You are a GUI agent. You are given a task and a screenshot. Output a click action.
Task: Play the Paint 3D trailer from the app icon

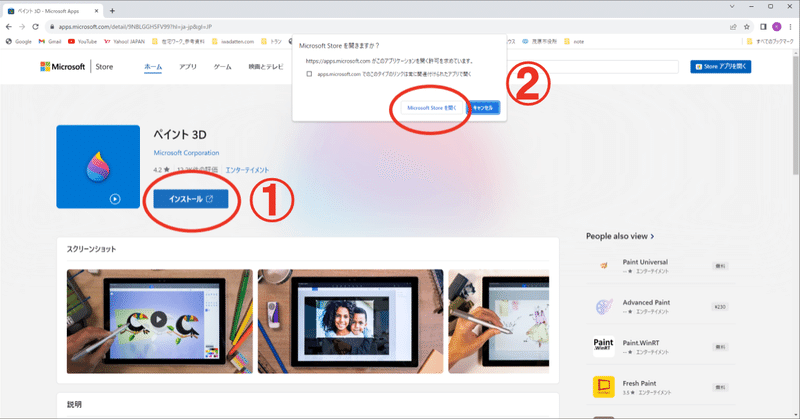[115, 199]
